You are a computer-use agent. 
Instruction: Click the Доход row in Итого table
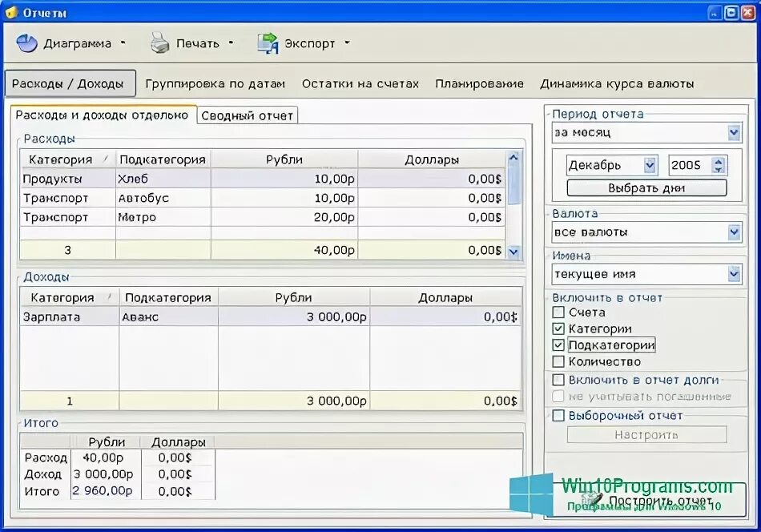tap(118, 474)
